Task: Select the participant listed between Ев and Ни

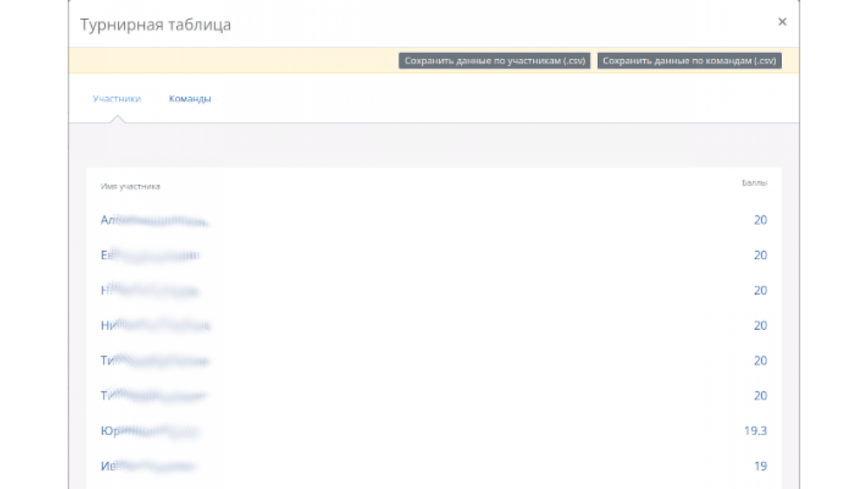Action: pos(149,291)
